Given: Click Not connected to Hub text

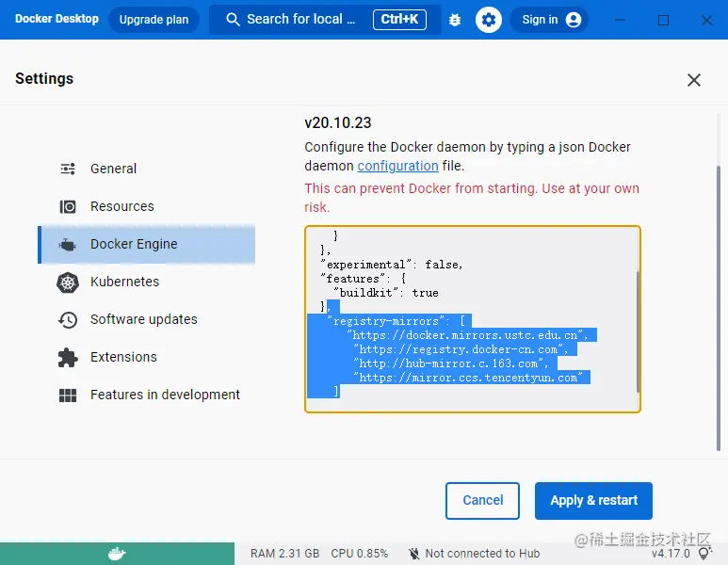Looking at the screenshot, I should [x=482, y=554].
